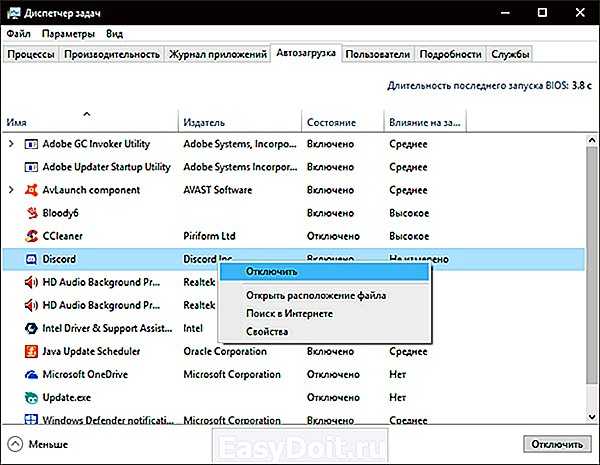Screen dimensions: 600x465
Task: Sort by the Состояние column header
Action: (343, 121)
